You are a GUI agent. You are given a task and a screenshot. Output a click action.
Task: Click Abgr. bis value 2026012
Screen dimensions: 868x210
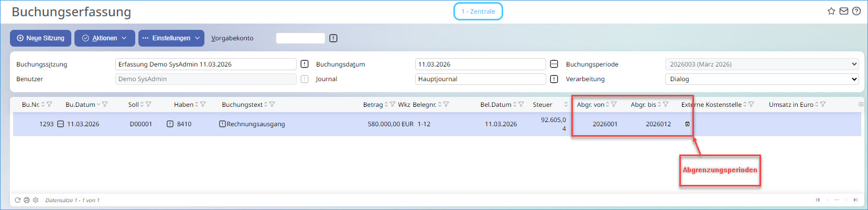tap(658, 124)
